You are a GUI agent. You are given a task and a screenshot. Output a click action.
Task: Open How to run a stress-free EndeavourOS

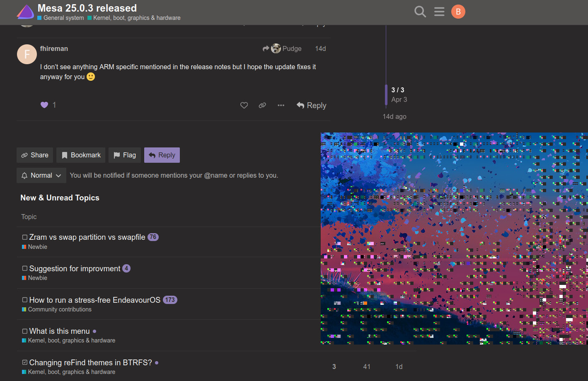(x=94, y=300)
